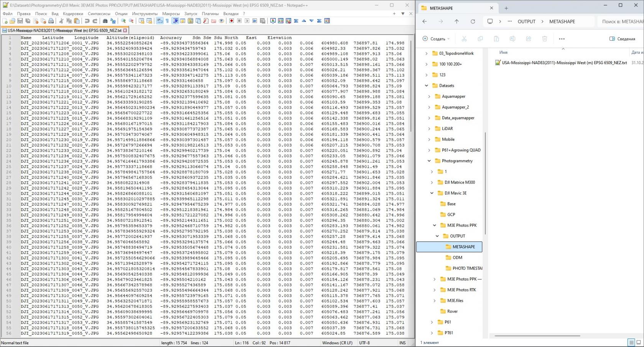644x347 pixels.
Task: Open the Function List toolbar icon
Action: (206, 21)
